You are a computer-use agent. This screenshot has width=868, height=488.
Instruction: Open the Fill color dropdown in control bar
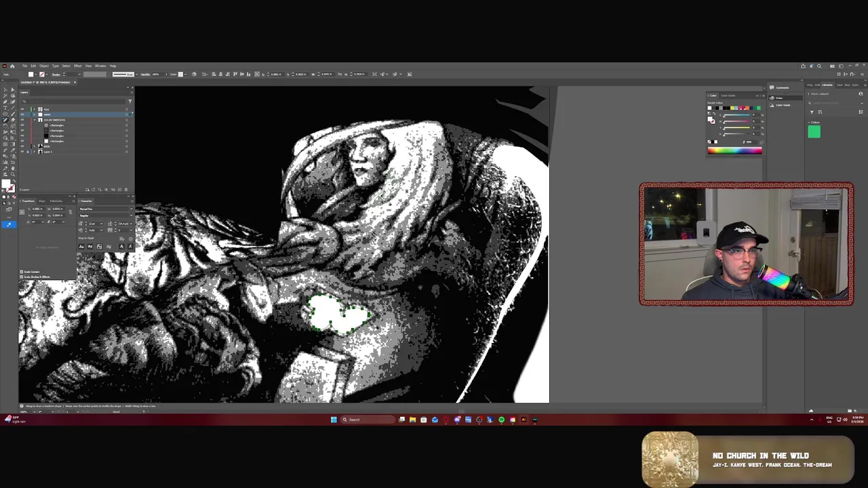[x=35, y=75]
